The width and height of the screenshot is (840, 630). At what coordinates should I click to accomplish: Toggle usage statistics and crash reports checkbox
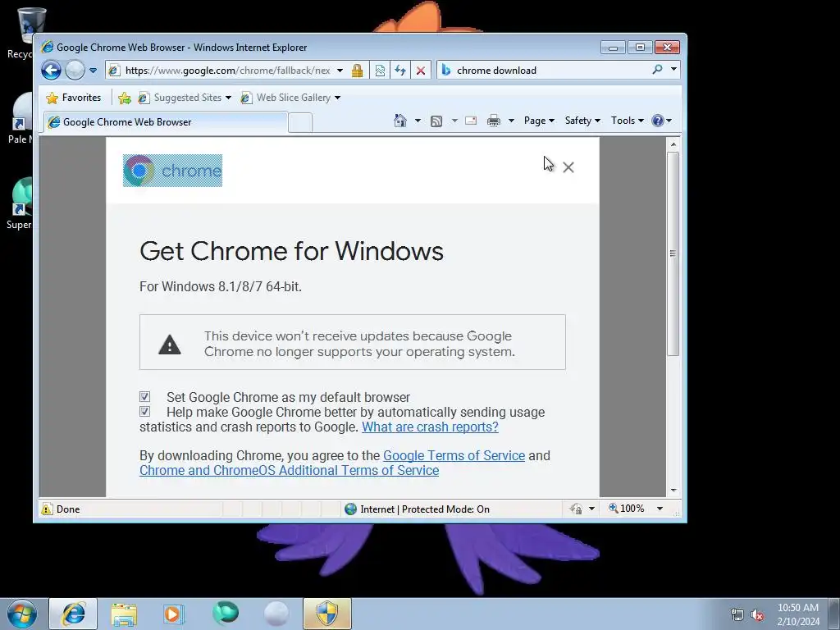[x=144, y=412]
